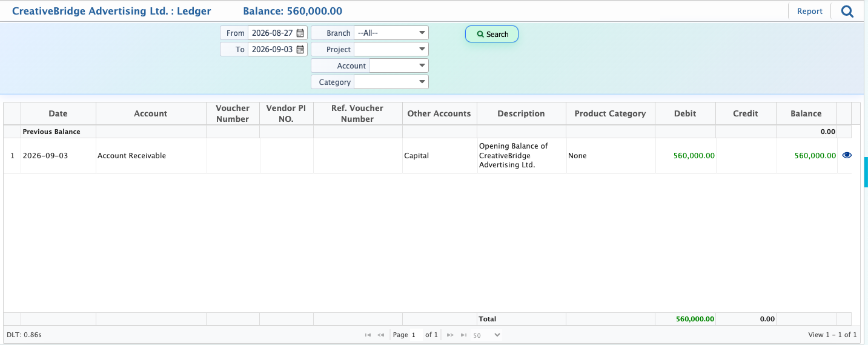Click the green Search button
Screen dimensions: 868x345
[x=492, y=34]
